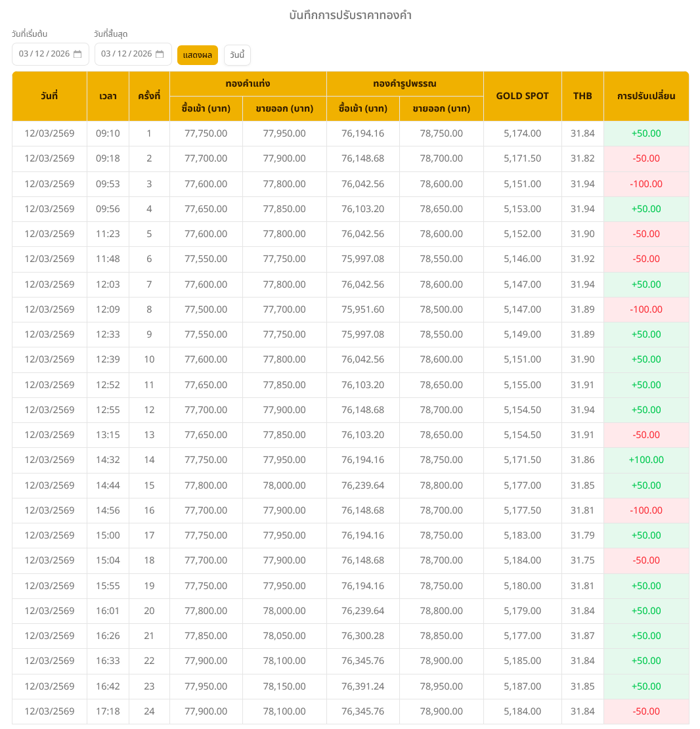Click the วันนี้ button

pyautogui.click(x=237, y=55)
